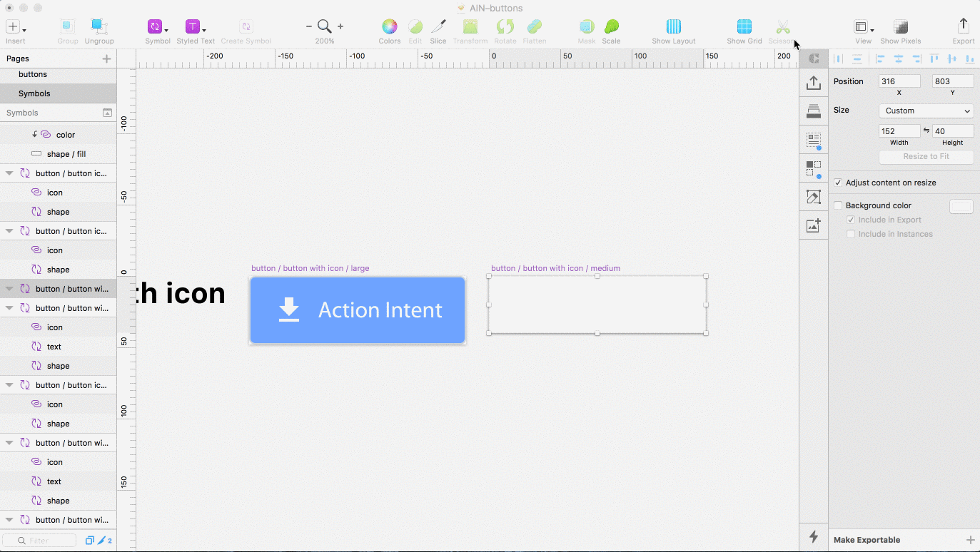The image size is (980, 552).
Task: Open the Colors wheel in the toolbar
Action: click(390, 27)
